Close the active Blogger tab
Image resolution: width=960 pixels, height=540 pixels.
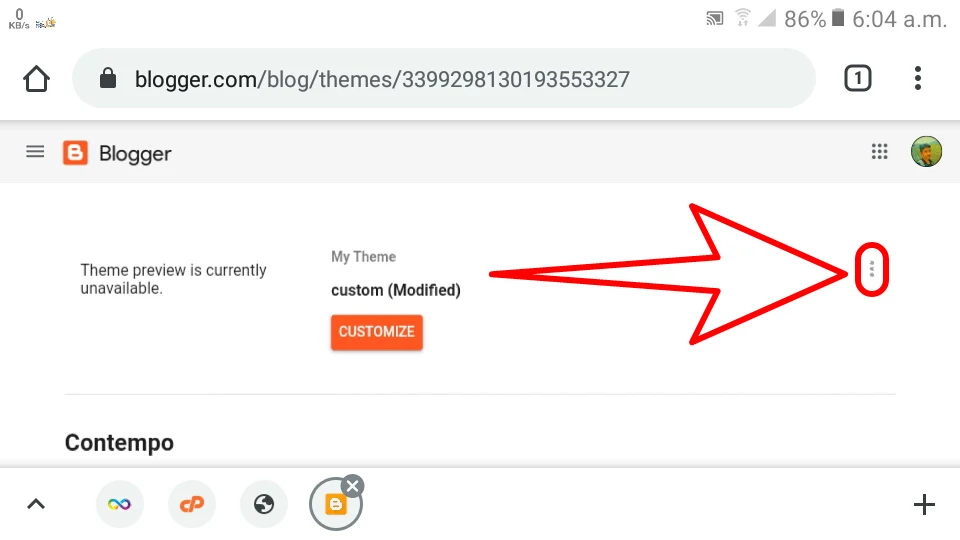coord(353,487)
